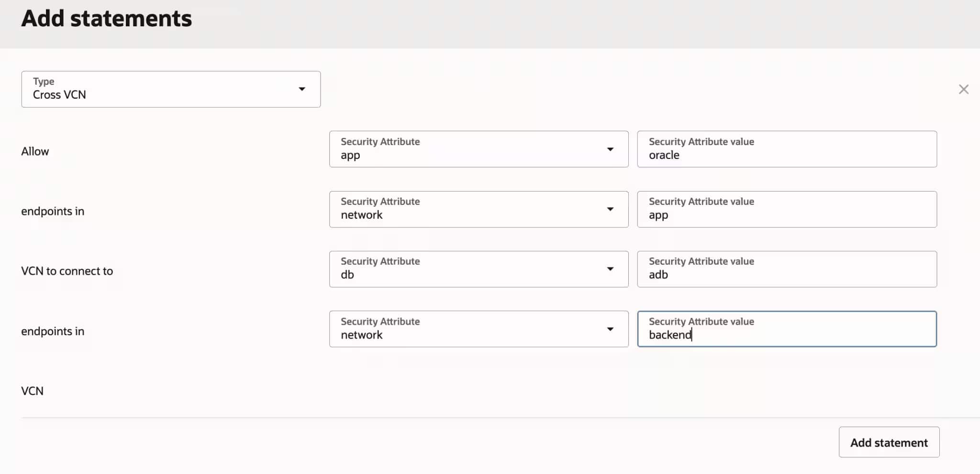Click the "VCN to connect to" label

click(67, 271)
